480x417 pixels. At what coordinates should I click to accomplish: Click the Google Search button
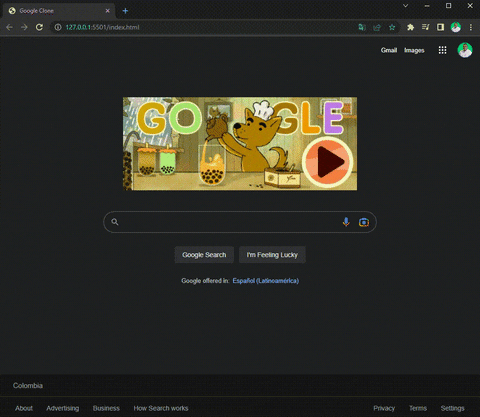(x=204, y=255)
